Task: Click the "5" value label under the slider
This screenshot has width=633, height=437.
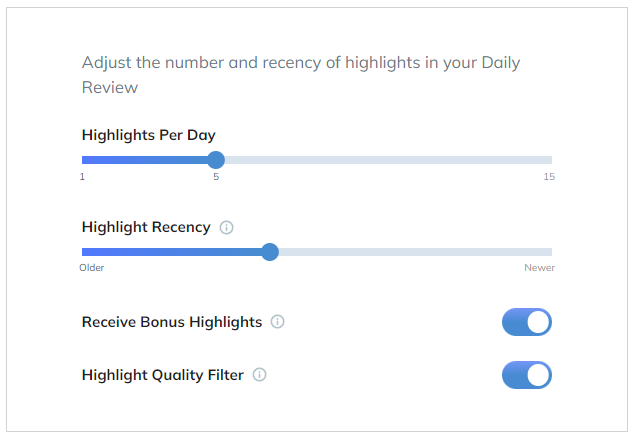Action: pos(216,177)
